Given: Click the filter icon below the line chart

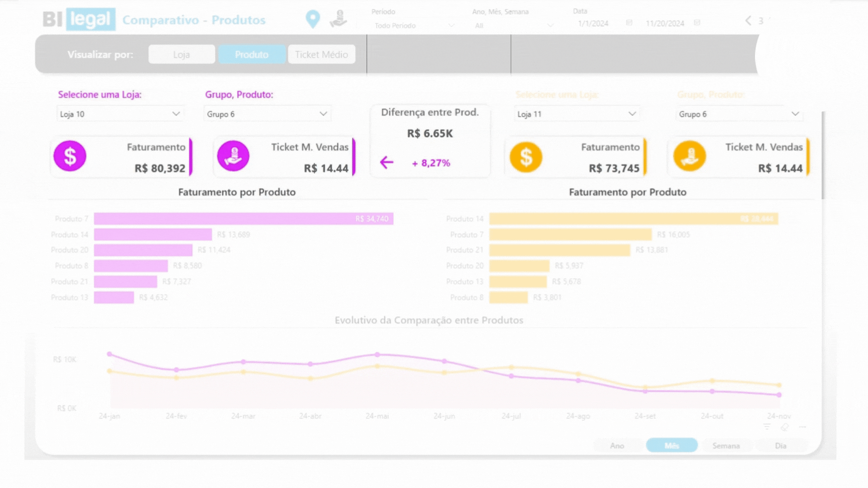Looking at the screenshot, I should click(767, 427).
